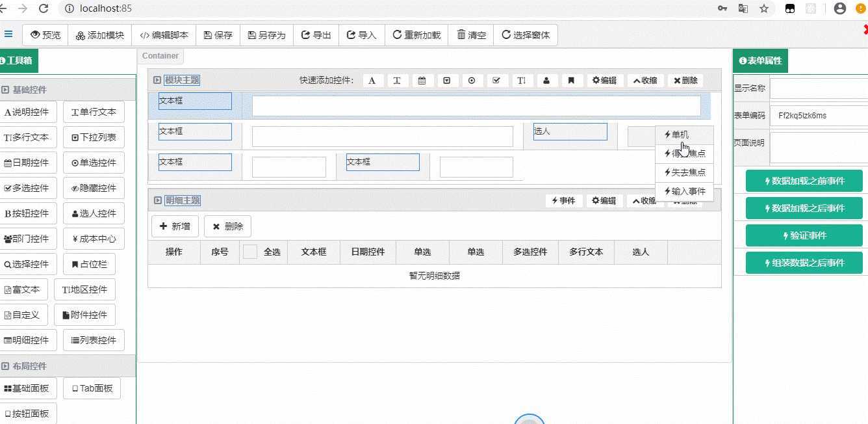Image resolution: width=868 pixels, height=424 pixels.
Task: Select 按钮控件 in the toolbox
Action: 27,213
